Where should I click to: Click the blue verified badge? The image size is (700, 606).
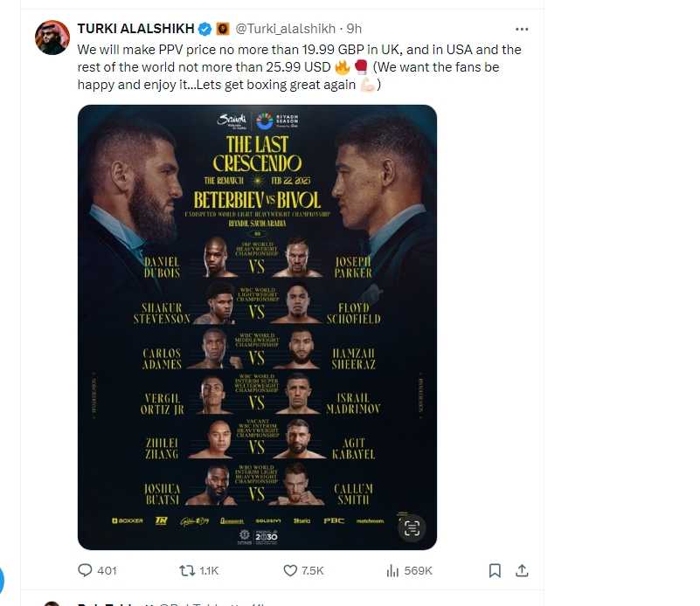(x=204, y=29)
